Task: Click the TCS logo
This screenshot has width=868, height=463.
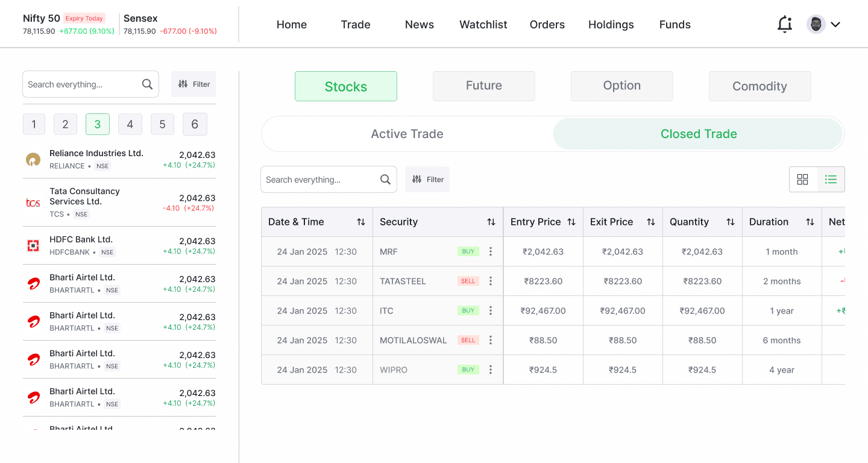Action: (33, 203)
